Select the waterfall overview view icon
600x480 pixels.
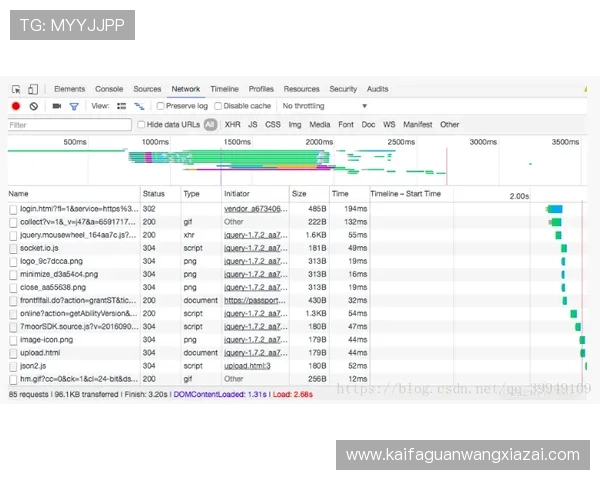pos(139,106)
